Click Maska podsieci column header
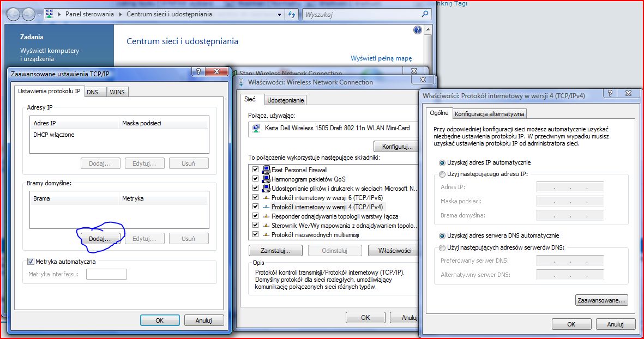644x339 pixels. (x=164, y=123)
